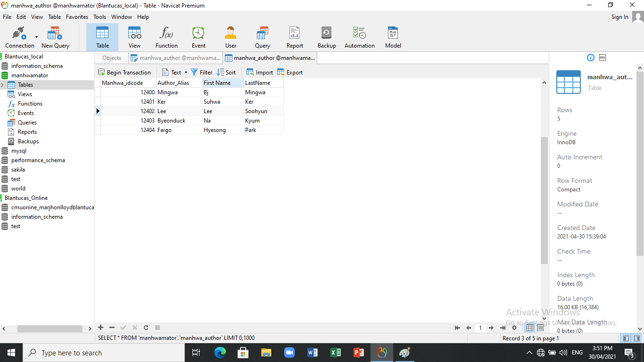Toggle grid view button at bottom
The image size is (644, 362).
click(x=530, y=328)
